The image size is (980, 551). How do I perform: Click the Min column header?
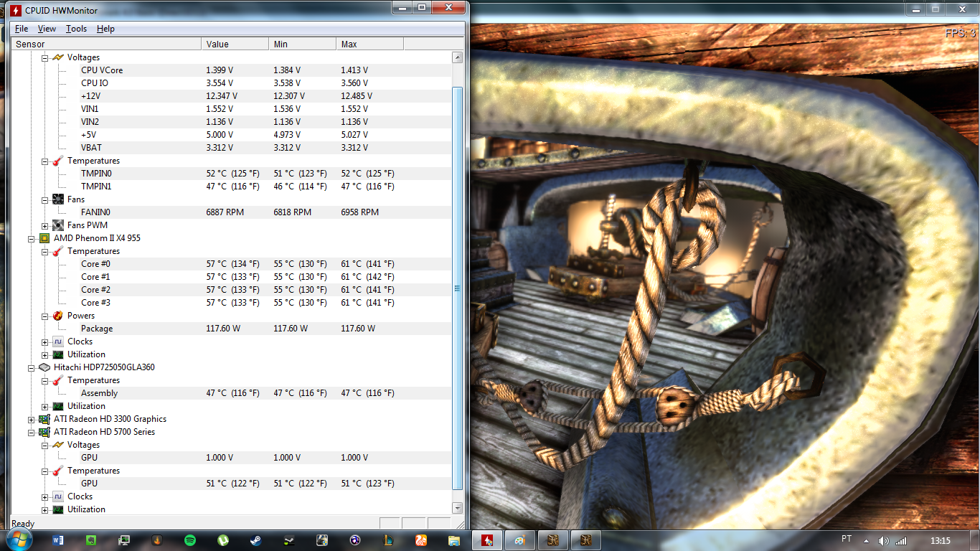point(303,44)
